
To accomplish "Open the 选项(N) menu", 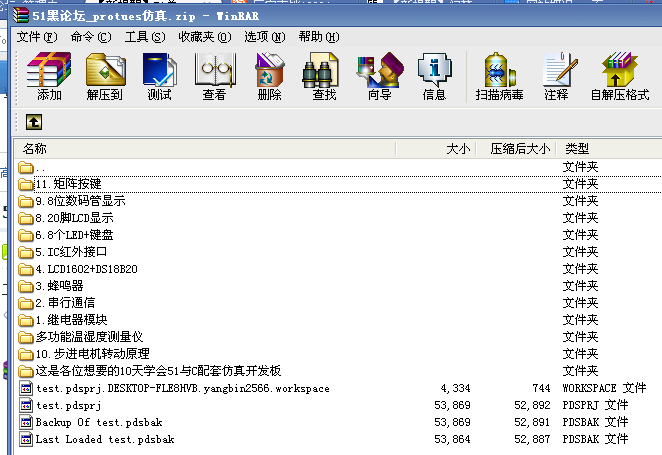I will point(265,37).
